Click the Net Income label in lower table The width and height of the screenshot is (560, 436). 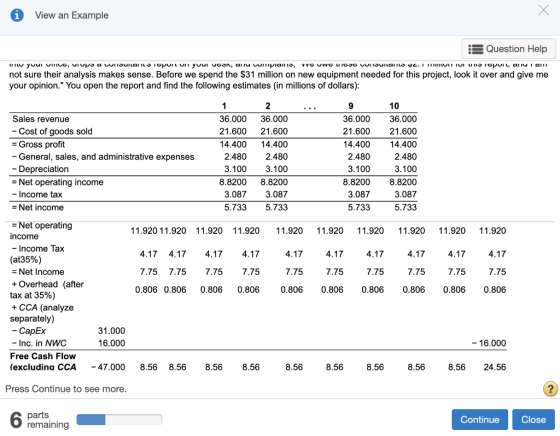coord(38,272)
